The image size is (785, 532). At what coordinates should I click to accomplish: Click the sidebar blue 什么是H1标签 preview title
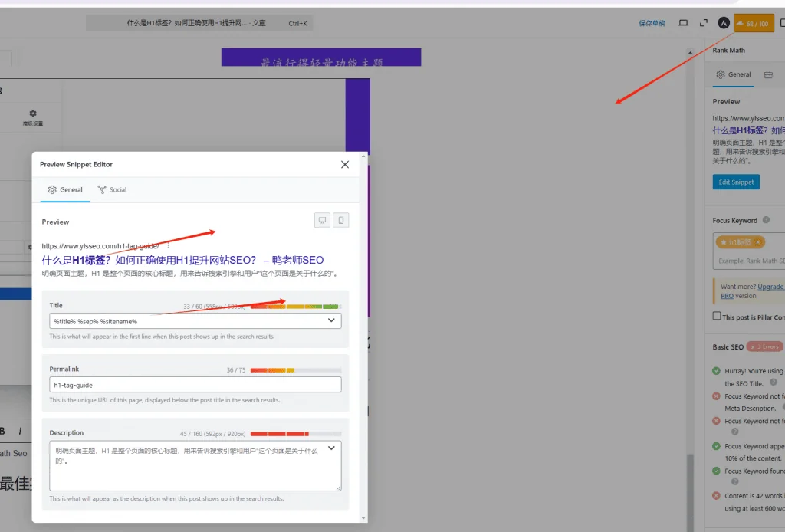pyautogui.click(x=749, y=130)
